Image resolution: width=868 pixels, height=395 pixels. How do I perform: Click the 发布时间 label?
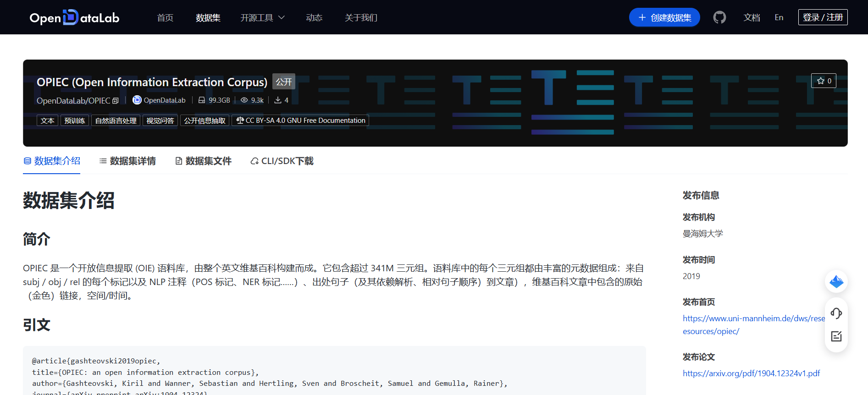(x=698, y=259)
